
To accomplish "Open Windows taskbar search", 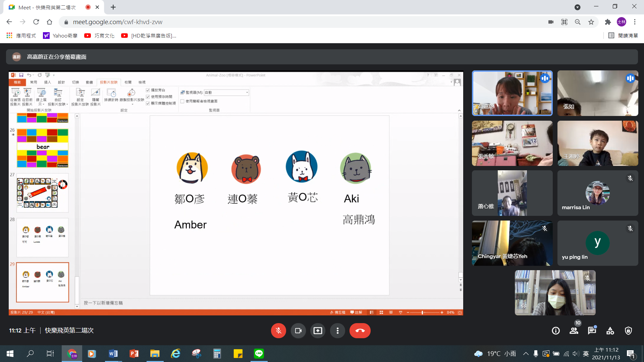I will pyautogui.click(x=30, y=354).
